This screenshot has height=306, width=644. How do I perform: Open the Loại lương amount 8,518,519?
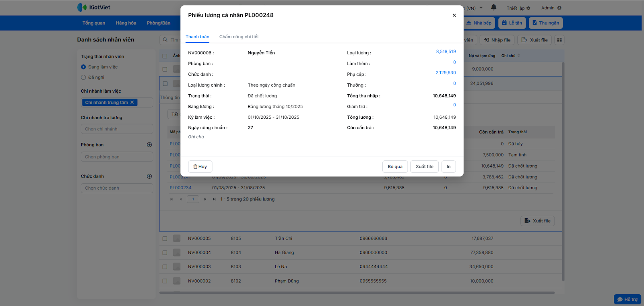tap(446, 52)
